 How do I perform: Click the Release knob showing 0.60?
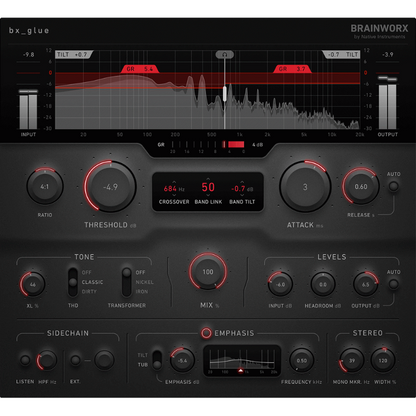coord(361,187)
